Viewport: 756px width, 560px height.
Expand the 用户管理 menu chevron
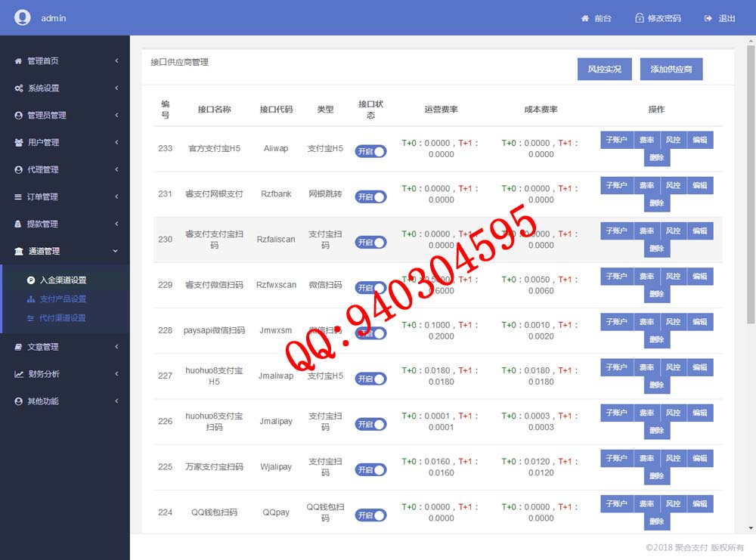pyautogui.click(x=116, y=142)
